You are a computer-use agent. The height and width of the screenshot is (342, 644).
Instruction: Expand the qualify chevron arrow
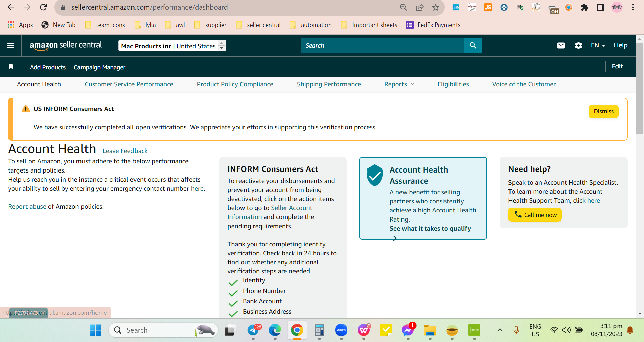[x=395, y=238]
